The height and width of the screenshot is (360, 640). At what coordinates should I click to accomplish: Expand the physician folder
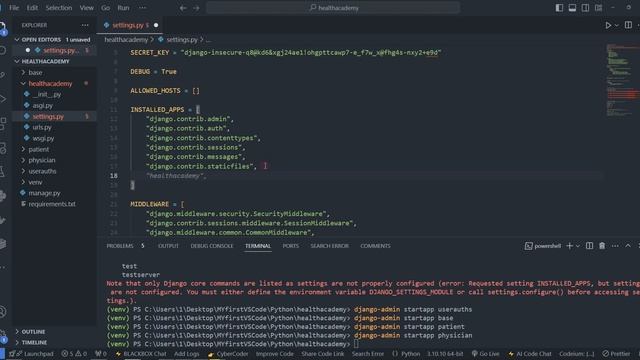(x=42, y=160)
